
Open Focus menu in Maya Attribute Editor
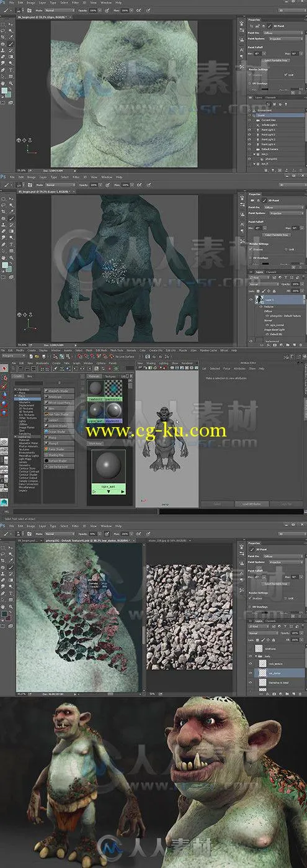tap(226, 369)
